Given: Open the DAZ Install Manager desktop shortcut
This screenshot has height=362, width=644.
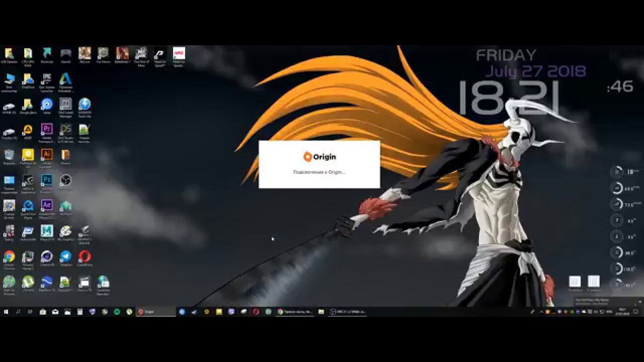Looking at the screenshot, I should [65, 107].
